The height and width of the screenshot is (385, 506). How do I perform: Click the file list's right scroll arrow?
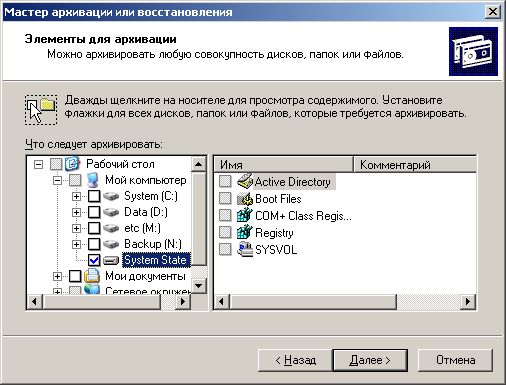[x=468, y=302]
